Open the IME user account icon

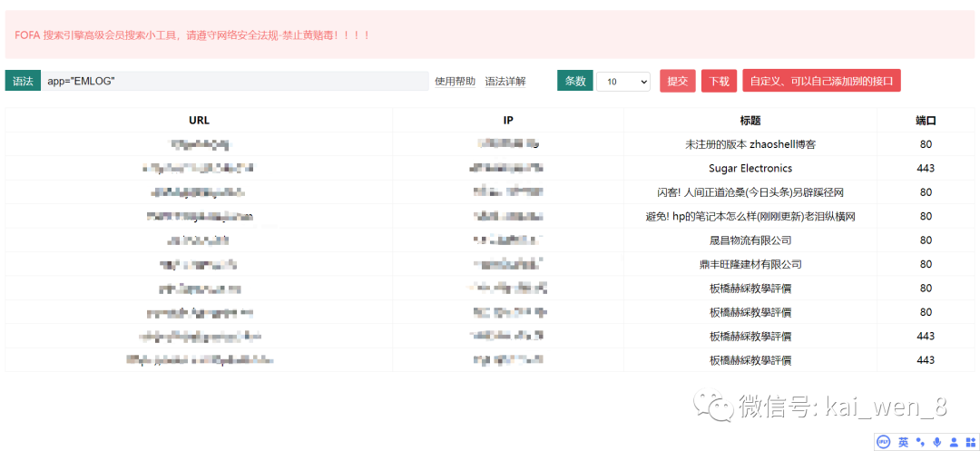pos(954,442)
